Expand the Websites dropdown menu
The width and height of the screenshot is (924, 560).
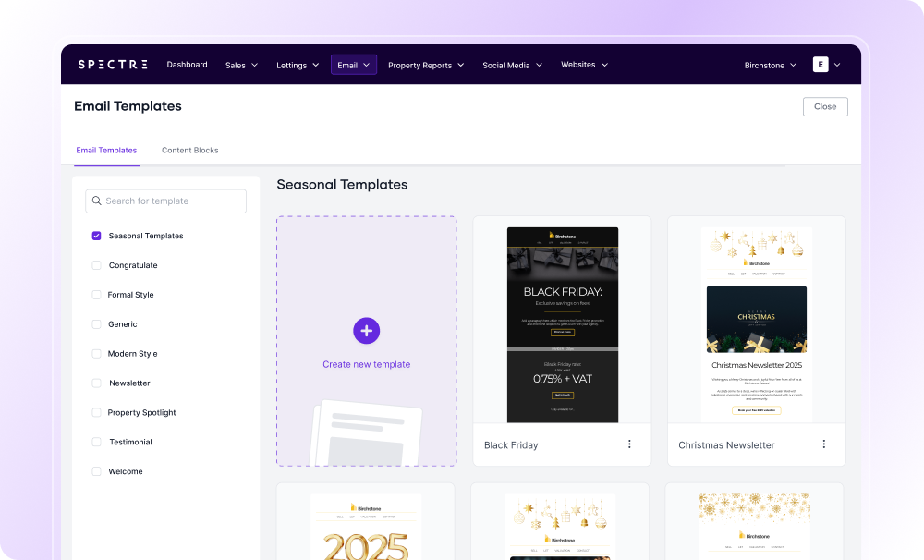point(584,65)
